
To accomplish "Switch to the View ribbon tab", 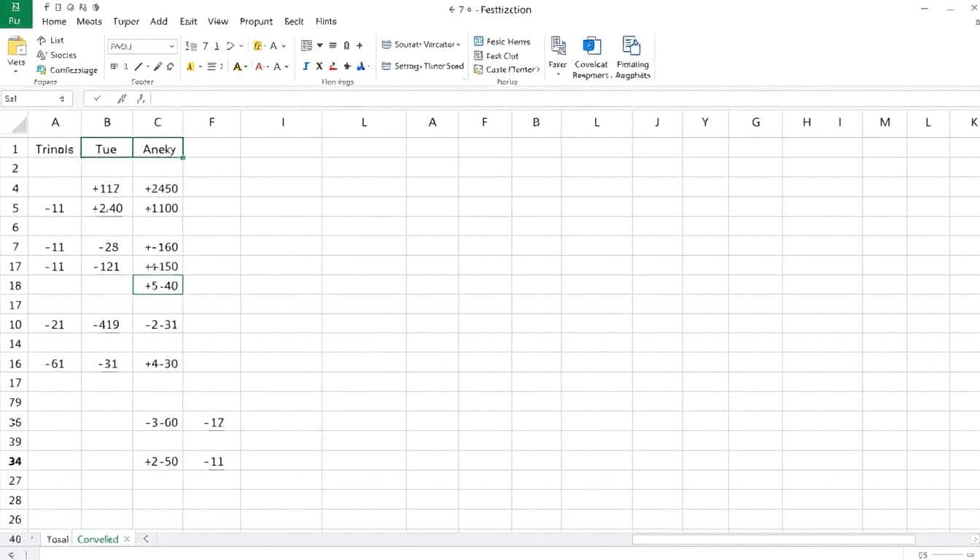I will [217, 21].
